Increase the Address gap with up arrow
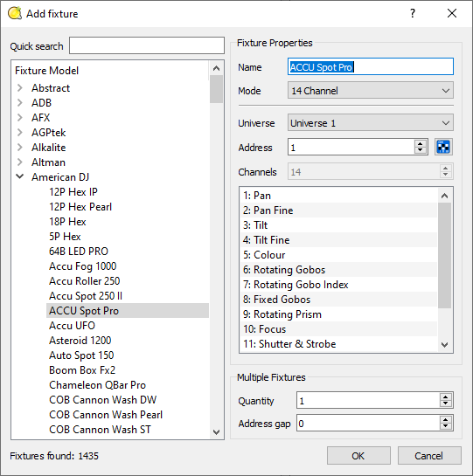 (445, 419)
